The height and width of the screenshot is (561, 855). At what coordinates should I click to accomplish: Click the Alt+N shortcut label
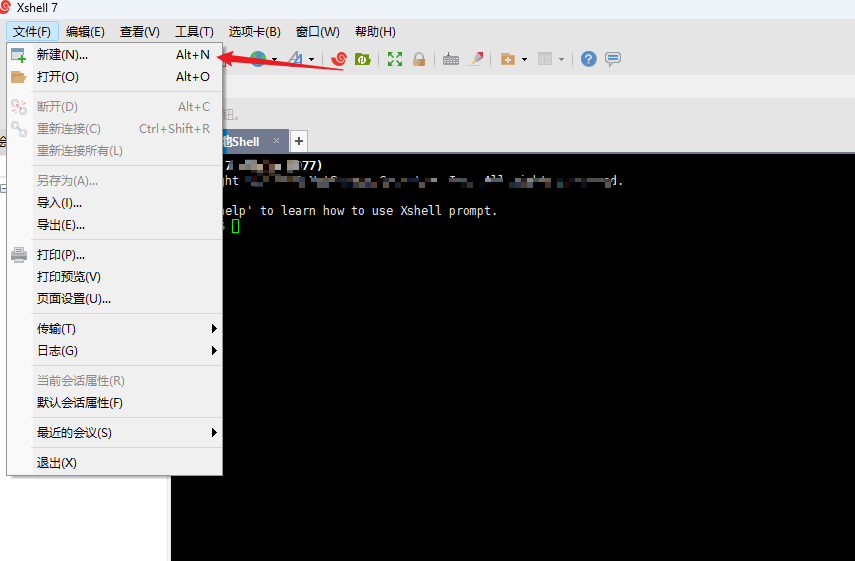pos(192,55)
